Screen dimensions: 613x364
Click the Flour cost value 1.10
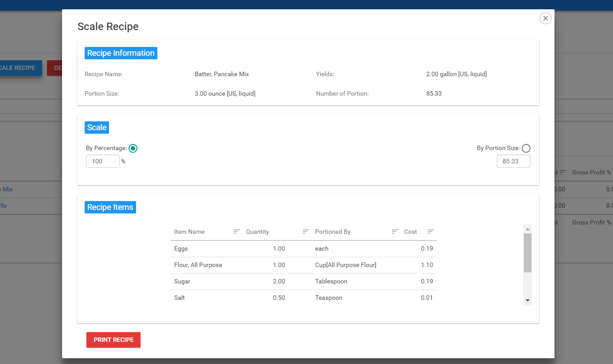coord(427,265)
